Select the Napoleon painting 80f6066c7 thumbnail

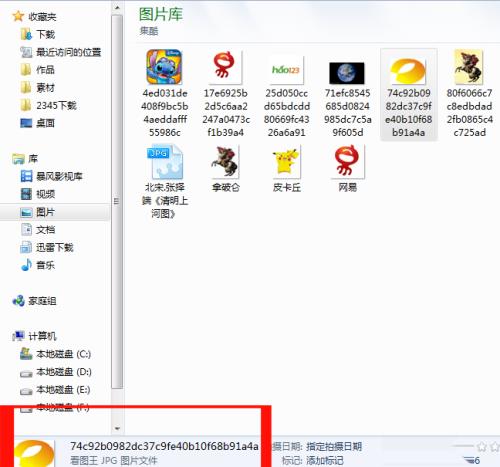pyautogui.click(x=469, y=67)
